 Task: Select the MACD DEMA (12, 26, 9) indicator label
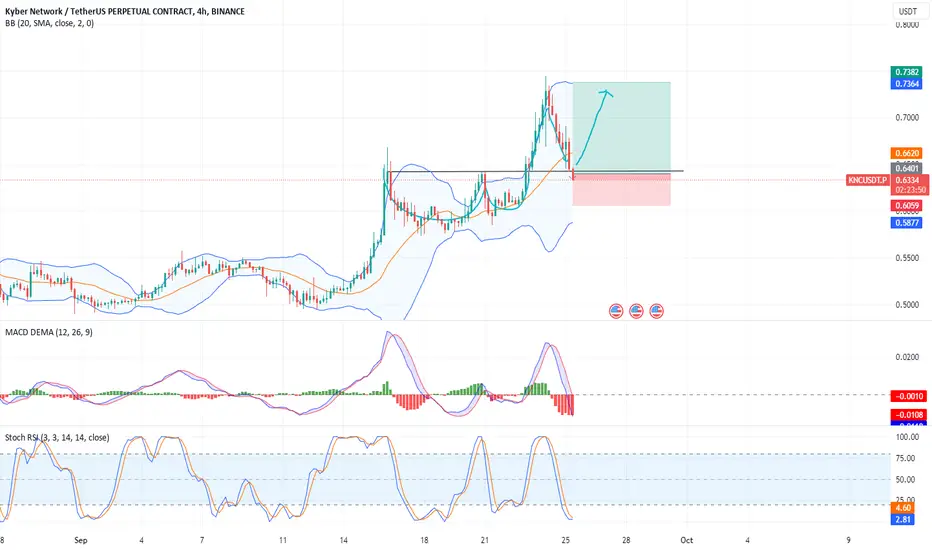click(x=49, y=332)
